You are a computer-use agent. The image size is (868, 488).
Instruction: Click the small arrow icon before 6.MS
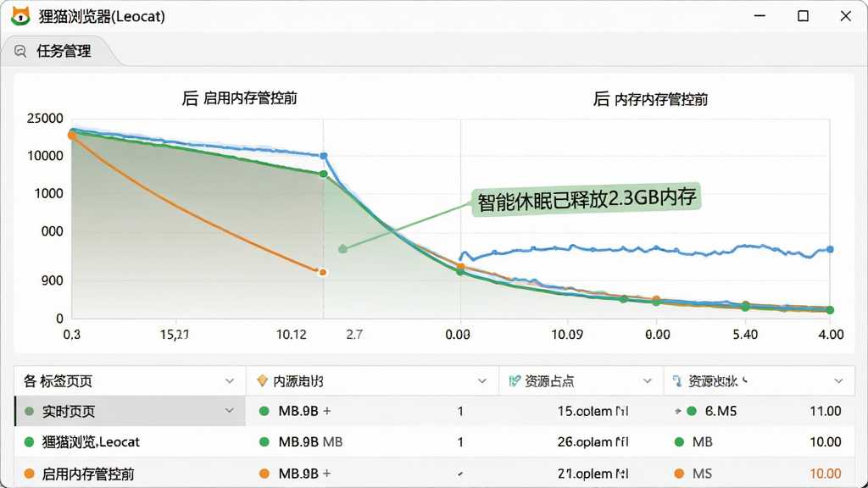[x=677, y=411]
